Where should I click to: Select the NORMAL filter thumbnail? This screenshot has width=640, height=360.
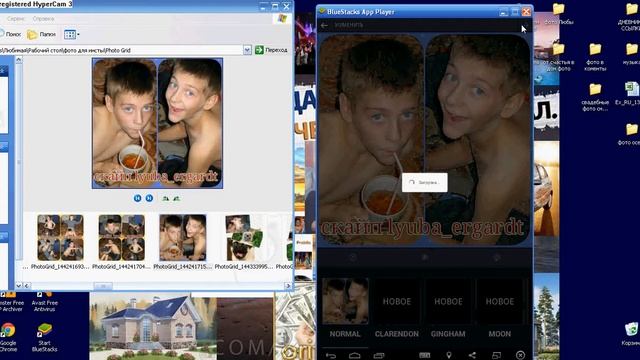pyautogui.click(x=345, y=301)
